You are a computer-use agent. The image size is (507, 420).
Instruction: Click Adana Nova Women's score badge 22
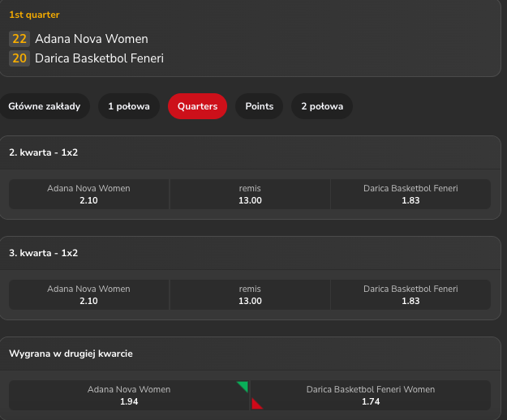click(19, 39)
